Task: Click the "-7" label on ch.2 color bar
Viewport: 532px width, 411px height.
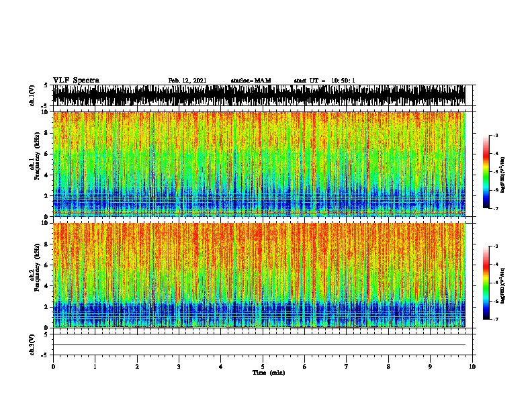Action: (495, 319)
